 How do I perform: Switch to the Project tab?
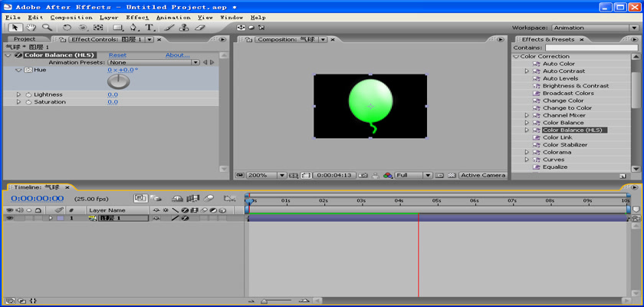click(x=25, y=39)
